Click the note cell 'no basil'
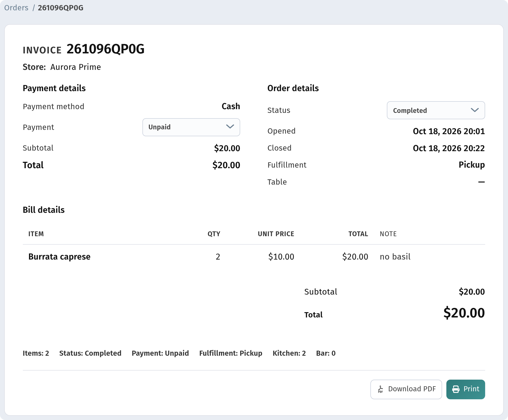This screenshot has width=508, height=420. [395, 257]
